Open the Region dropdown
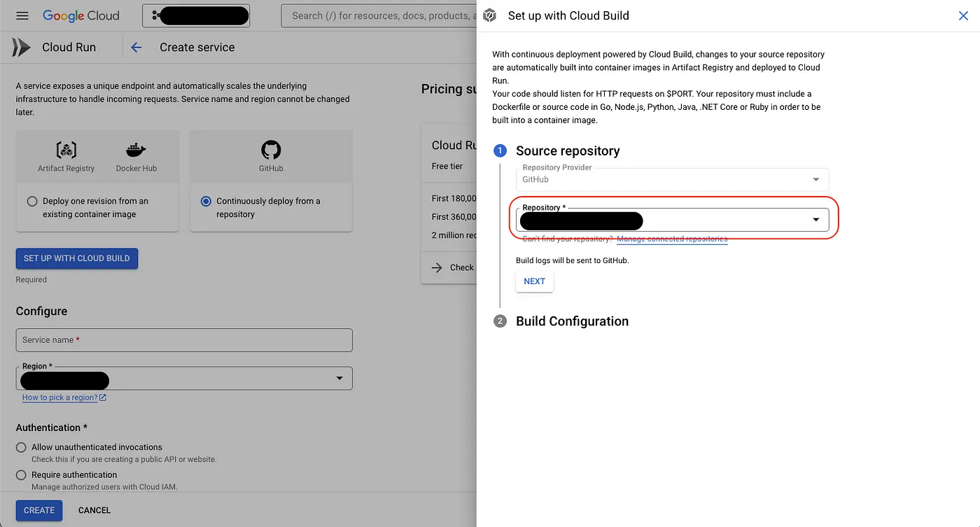The image size is (980, 527). (184, 379)
